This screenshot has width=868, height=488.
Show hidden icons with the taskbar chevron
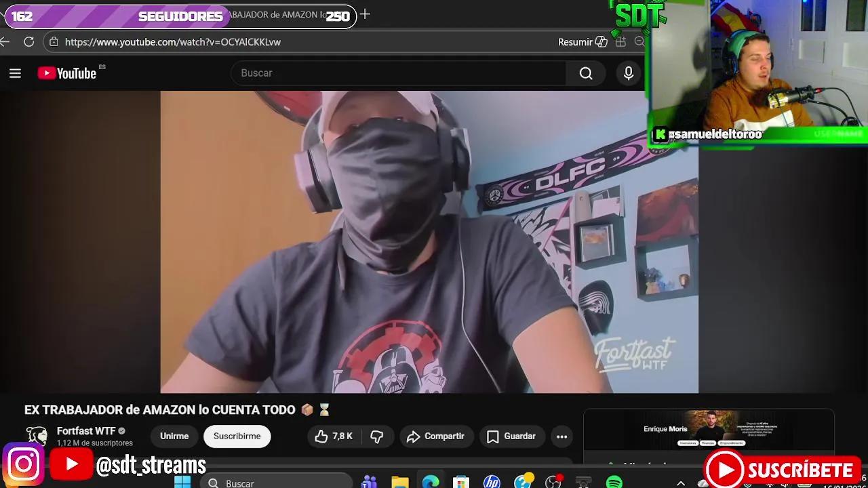[681, 483]
